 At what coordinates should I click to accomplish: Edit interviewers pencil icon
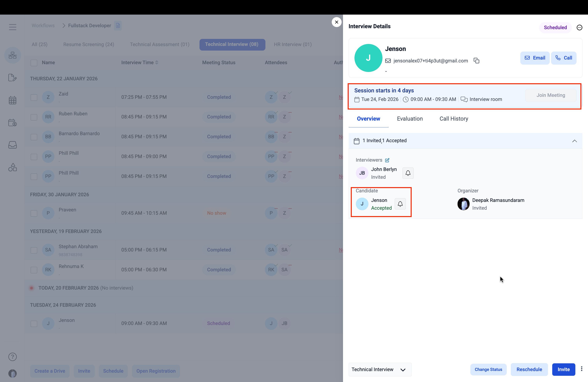387,160
